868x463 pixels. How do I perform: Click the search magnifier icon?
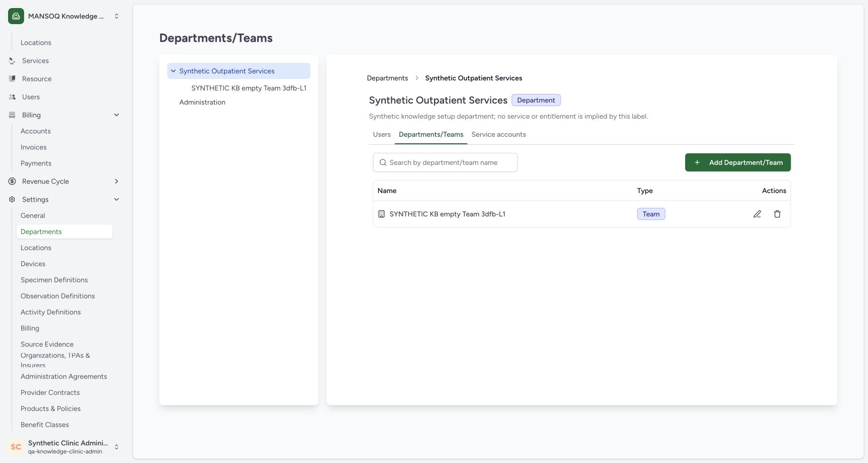click(383, 162)
